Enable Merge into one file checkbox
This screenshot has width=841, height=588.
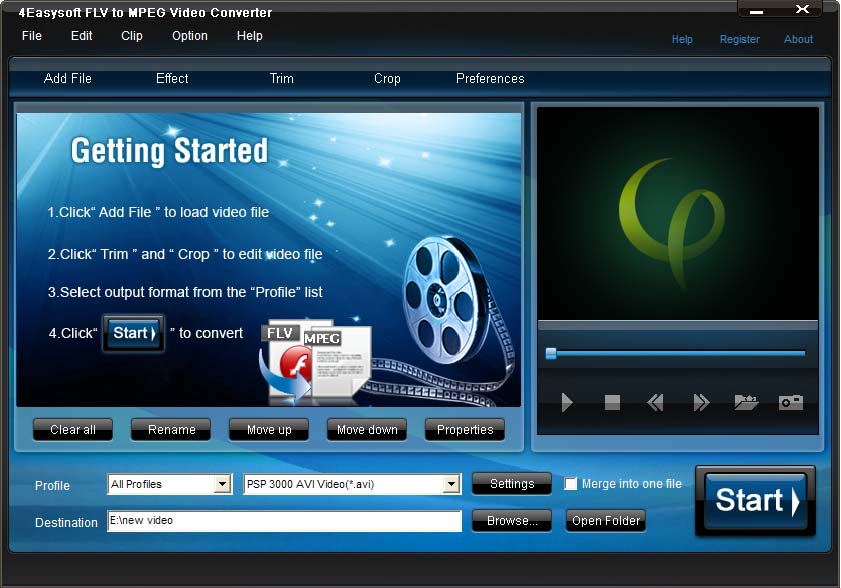pyautogui.click(x=571, y=484)
